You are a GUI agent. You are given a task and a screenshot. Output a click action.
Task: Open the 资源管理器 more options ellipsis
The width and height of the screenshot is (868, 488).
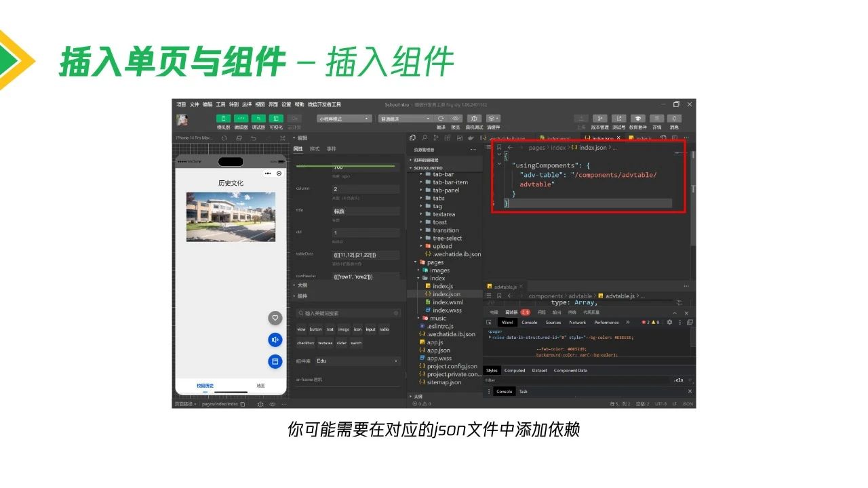(473, 150)
